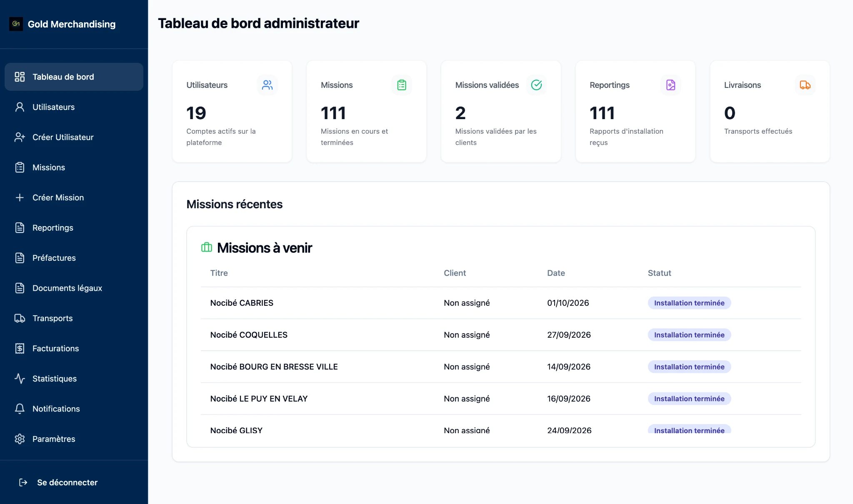Screen dimensions: 853x504
Task: Click the Tableau de bord grid icon
Action: [x=20, y=77]
